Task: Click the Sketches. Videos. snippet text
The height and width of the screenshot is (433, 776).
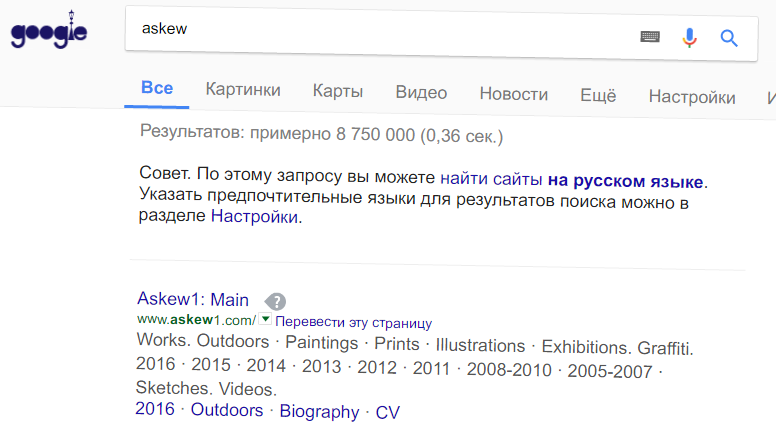Action: 206,388
